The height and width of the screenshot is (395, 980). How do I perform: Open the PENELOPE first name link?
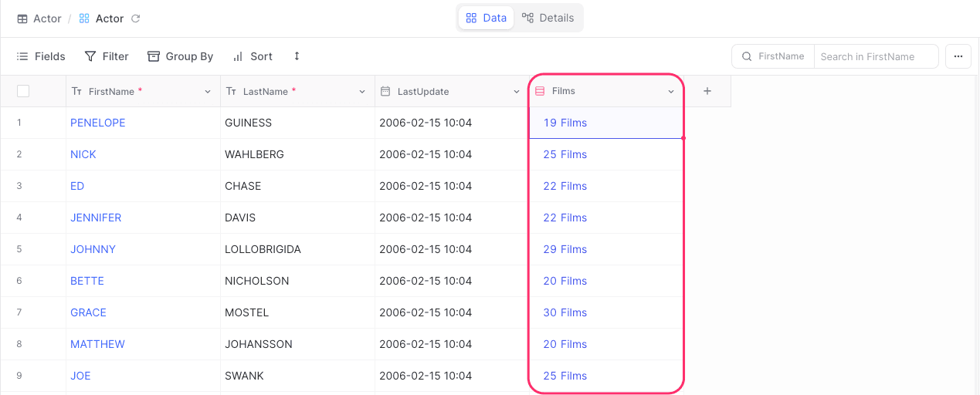97,123
